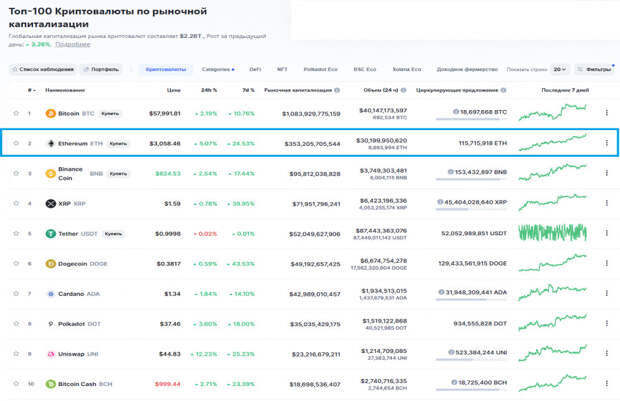620x401 pixels.
Task: Toggle watchlist star for Polkadot
Action: (x=16, y=323)
